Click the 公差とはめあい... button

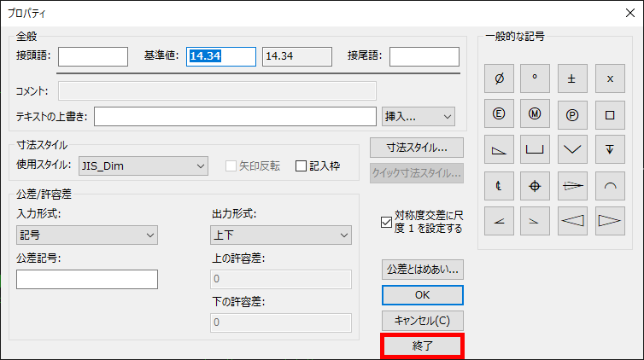[423, 269]
